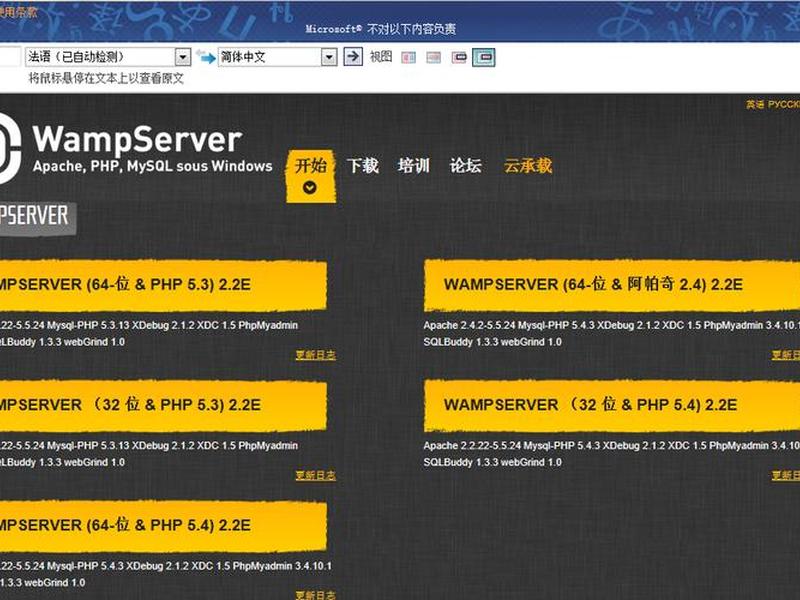Select the original with hover translation view icon
This screenshot has width=800, height=600.
[x=459, y=57]
